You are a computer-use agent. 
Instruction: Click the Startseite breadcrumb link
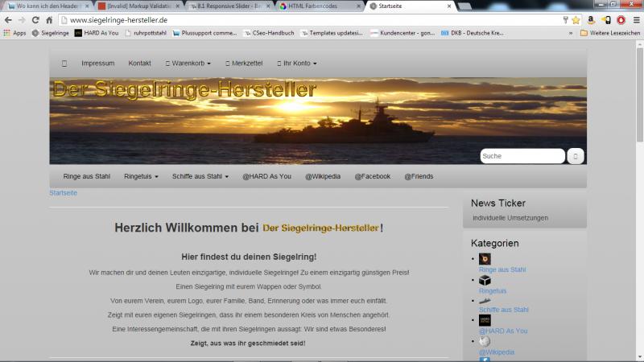[x=63, y=193]
